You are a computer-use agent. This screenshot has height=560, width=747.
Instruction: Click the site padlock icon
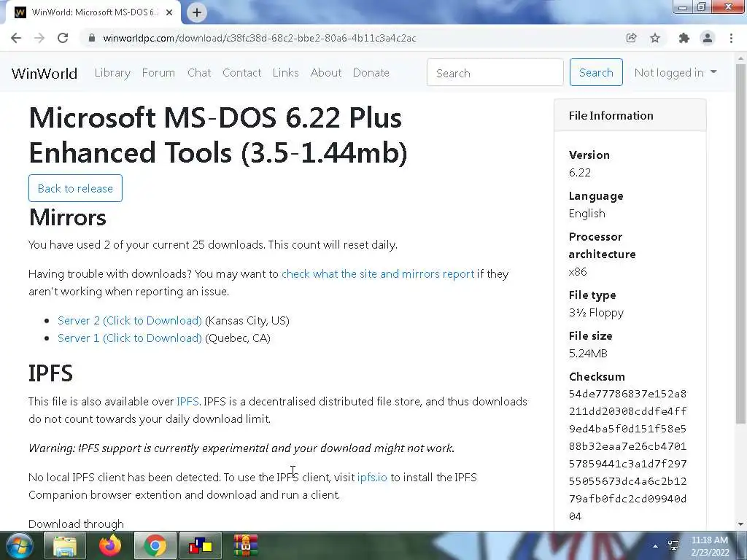(92, 38)
